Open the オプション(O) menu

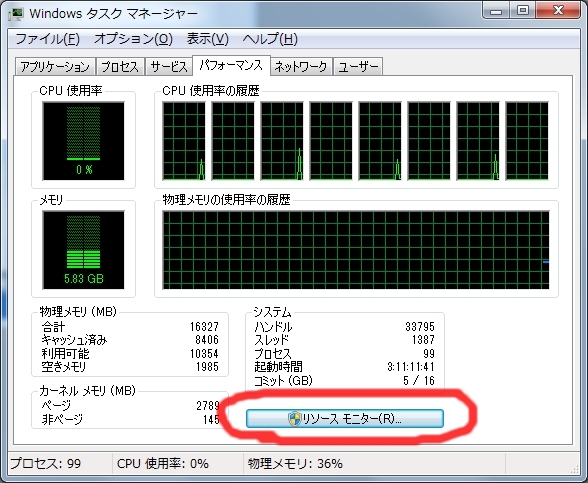tap(133, 39)
